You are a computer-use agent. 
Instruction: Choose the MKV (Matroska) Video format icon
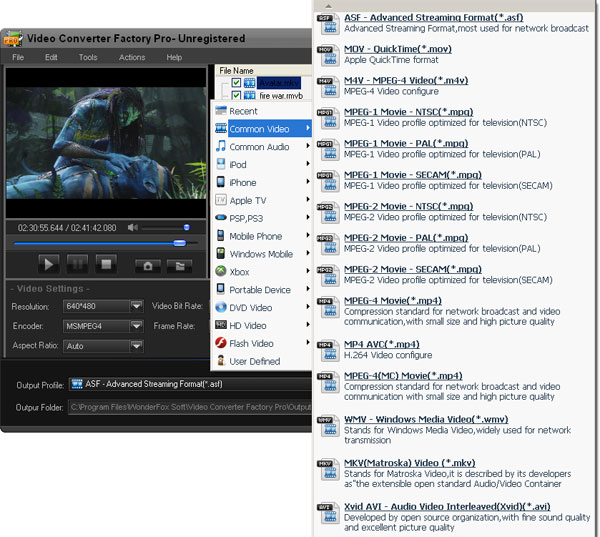[x=326, y=465]
